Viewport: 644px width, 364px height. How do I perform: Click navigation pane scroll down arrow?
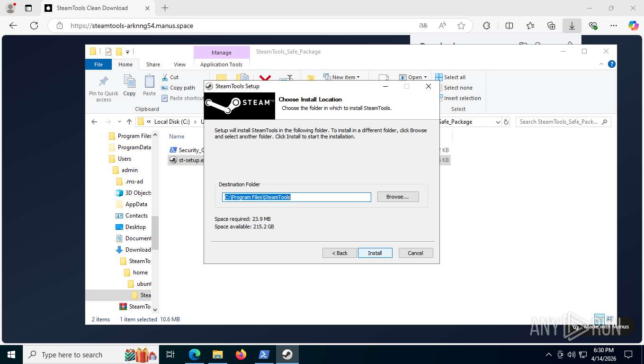[x=155, y=310]
